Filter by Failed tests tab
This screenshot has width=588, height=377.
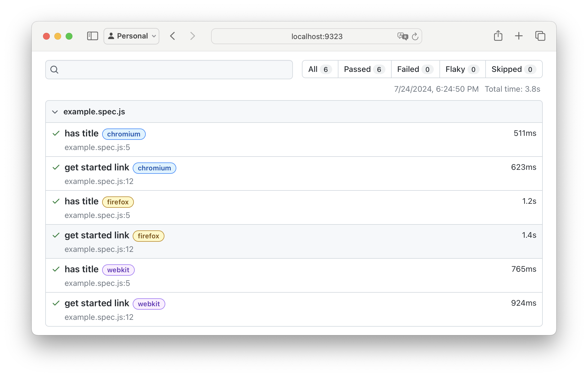pyautogui.click(x=415, y=69)
